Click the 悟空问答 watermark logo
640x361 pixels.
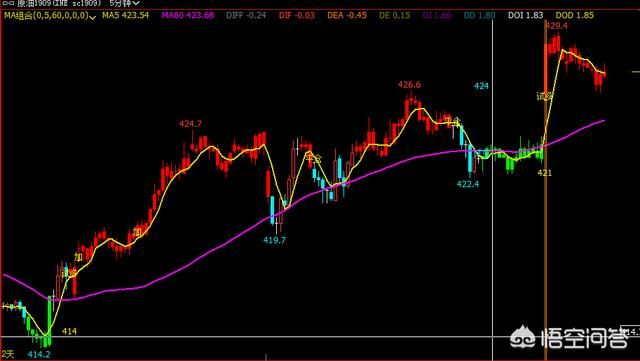(x=569, y=338)
